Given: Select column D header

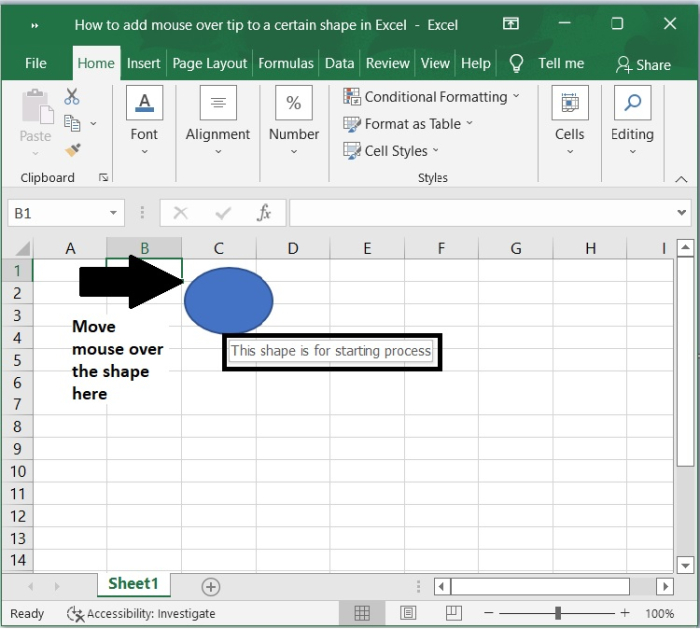Looking at the screenshot, I should pos(293,248).
